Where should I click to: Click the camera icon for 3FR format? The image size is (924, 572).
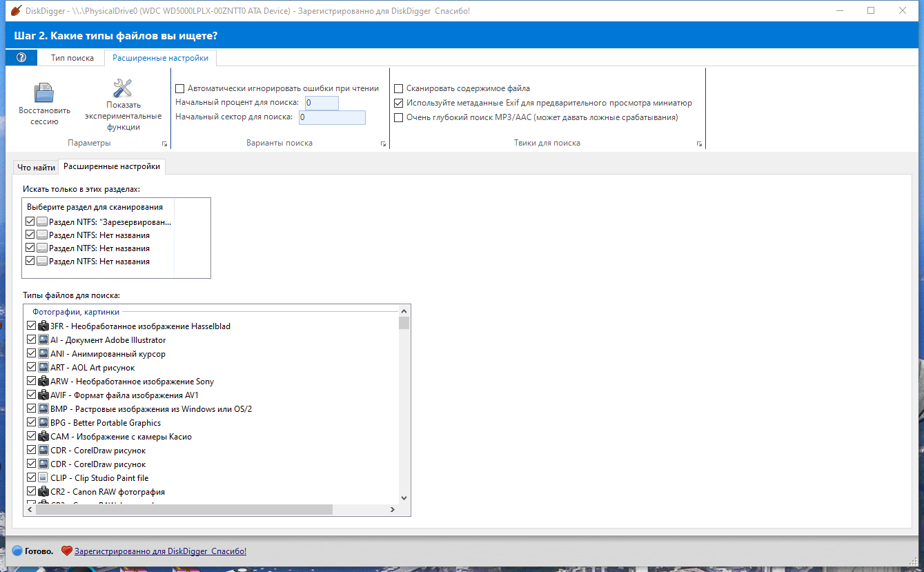point(43,326)
